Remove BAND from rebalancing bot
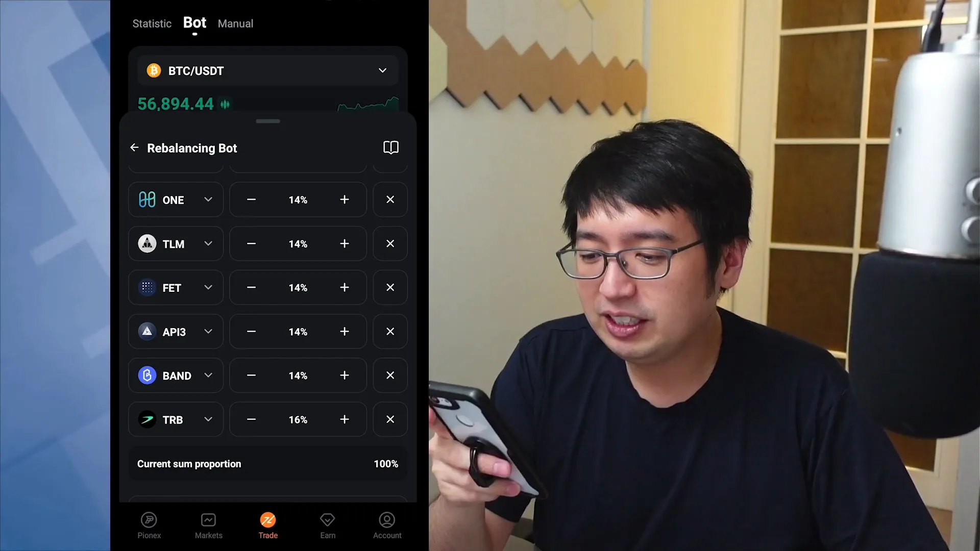 point(390,375)
